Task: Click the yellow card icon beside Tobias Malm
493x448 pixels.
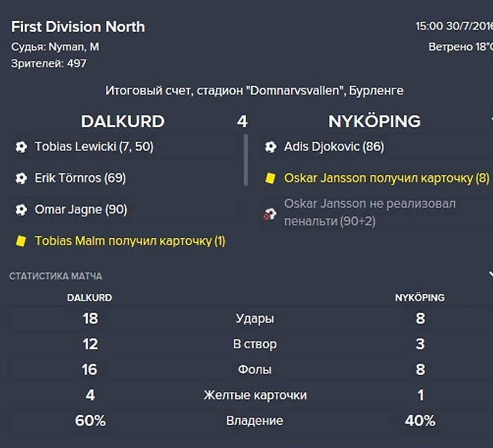Action: click(x=21, y=241)
